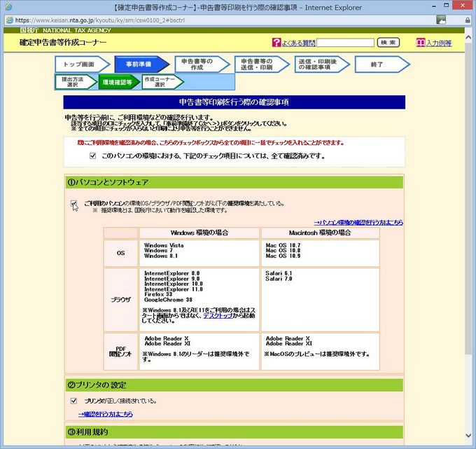The image size is (476, 449).
Task: Toggle the printer connected correctly checkbox
Action: (74, 401)
